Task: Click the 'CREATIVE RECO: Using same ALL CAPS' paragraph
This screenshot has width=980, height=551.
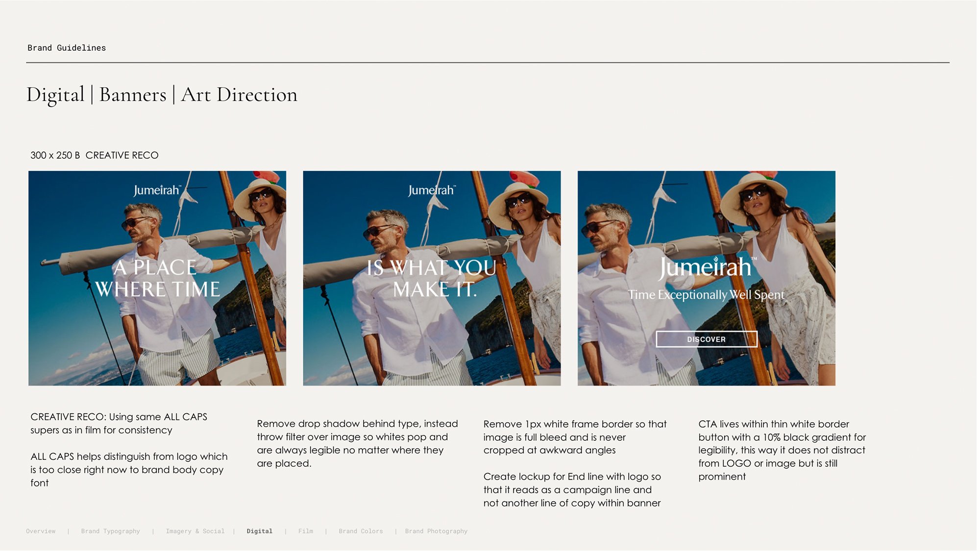Action: [x=119, y=423]
